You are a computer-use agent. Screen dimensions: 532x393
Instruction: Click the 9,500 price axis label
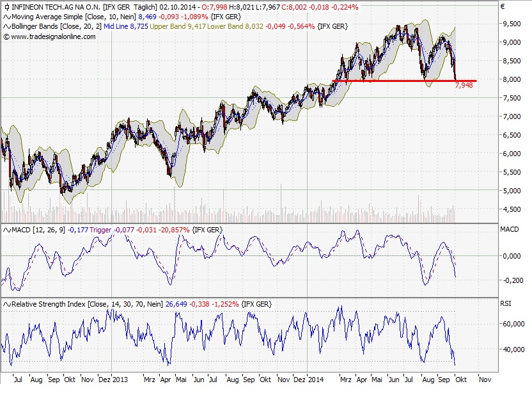[512, 24]
